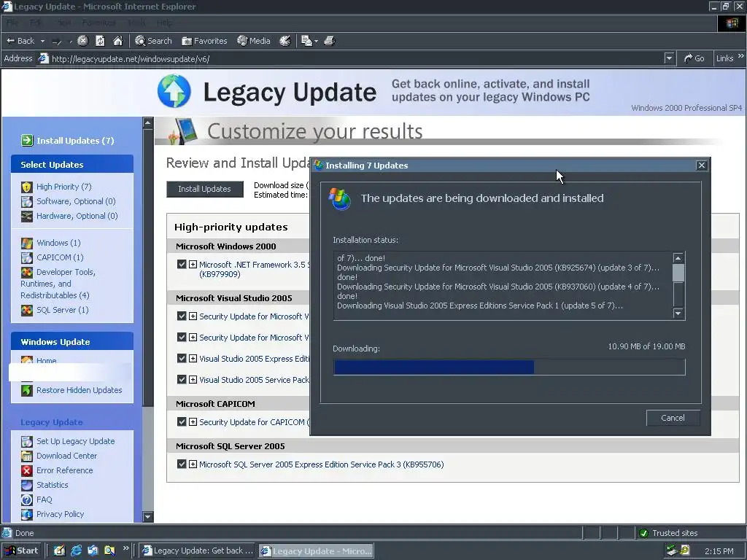This screenshot has height=560, width=747.
Task: Click the Forward arrow in the toolbar
Action: pyautogui.click(x=57, y=42)
